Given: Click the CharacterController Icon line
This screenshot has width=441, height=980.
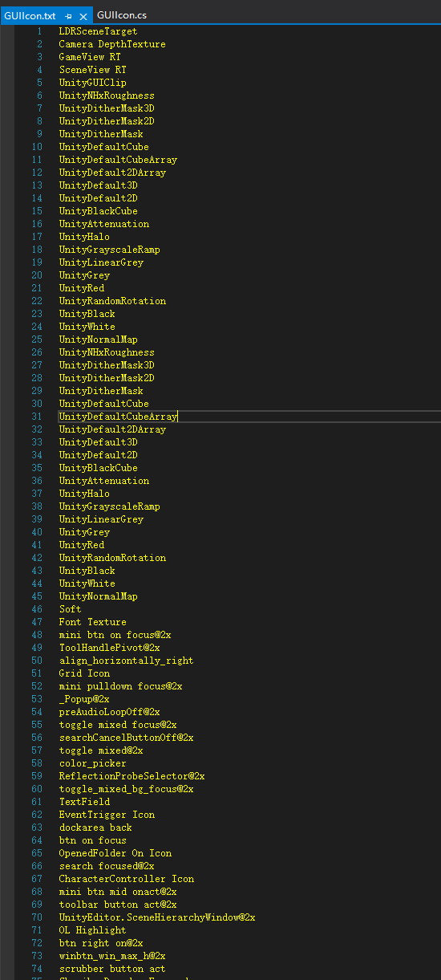Looking at the screenshot, I should pos(126,879).
